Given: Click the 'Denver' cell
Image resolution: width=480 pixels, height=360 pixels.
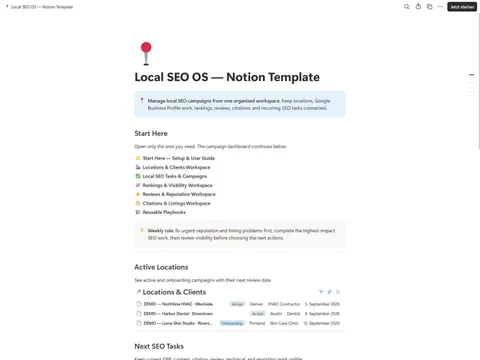Looking at the screenshot, I should pos(256,304).
